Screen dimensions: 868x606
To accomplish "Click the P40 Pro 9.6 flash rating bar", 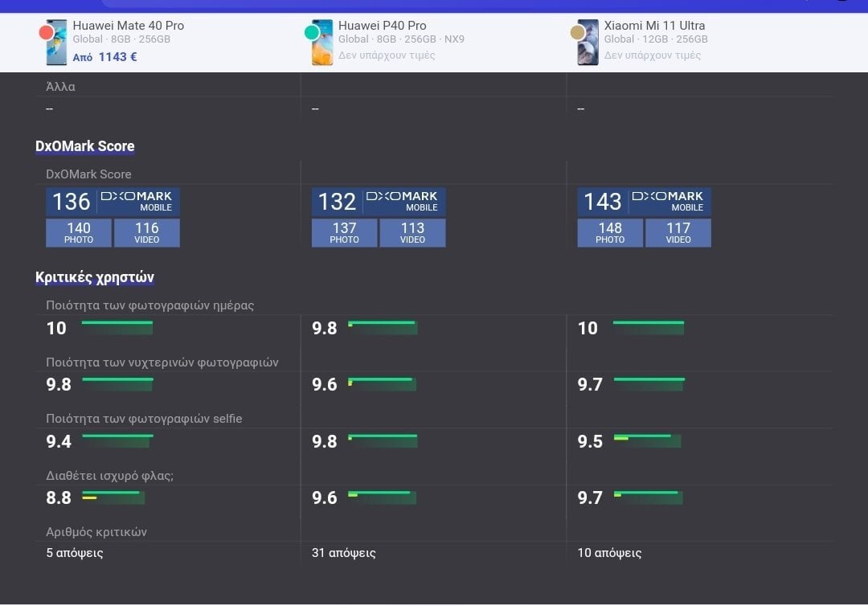I will pos(382,497).
